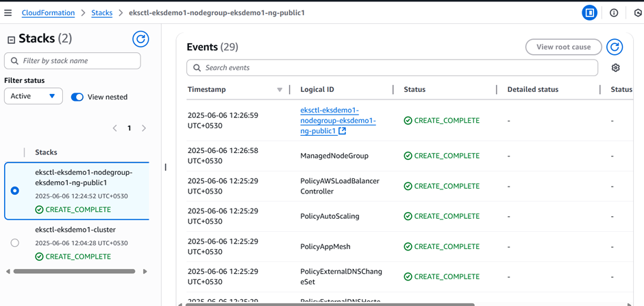The image size is (644, 306).
Task: Go to previous page of stacks
Action: (115, 128)
